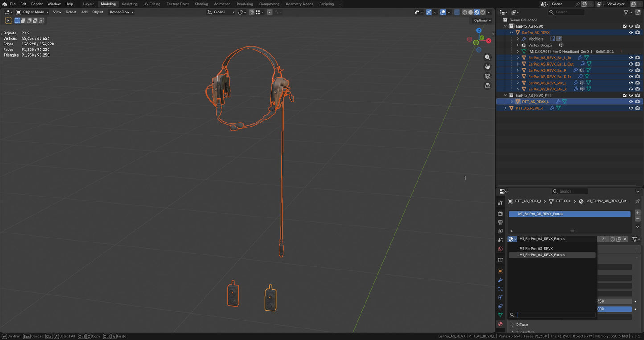Screen dimensions: 644x340
Task: Toggle render visibility camera for PTT_AS_REVX_R
Action: click(638, 108)
